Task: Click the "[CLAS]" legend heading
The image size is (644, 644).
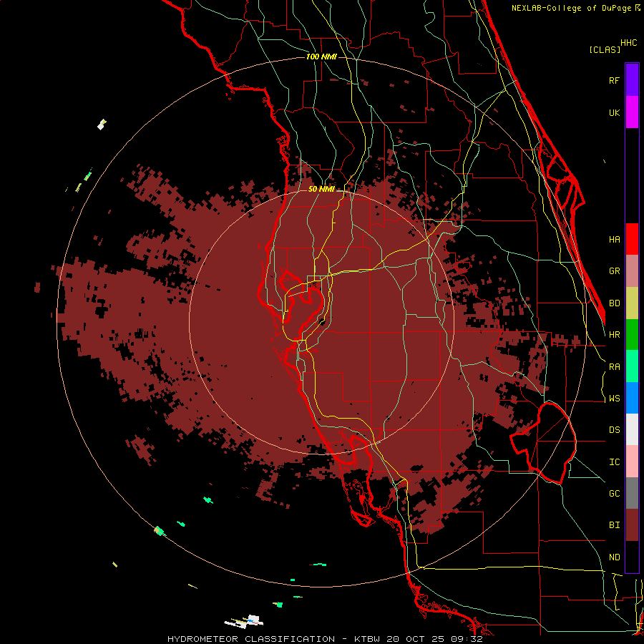Action: [x=605, y=50]
